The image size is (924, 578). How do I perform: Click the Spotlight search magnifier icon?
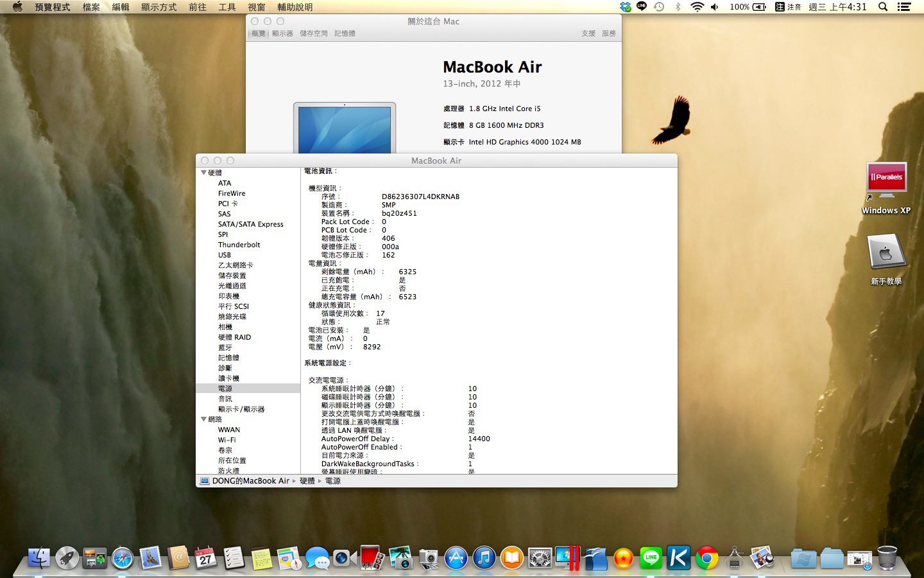[883, 7]
